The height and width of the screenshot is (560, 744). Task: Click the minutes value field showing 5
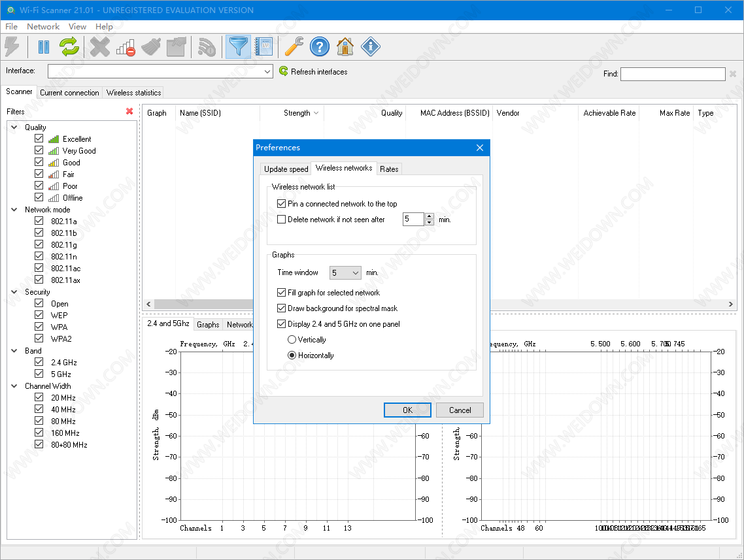point(413,219)
